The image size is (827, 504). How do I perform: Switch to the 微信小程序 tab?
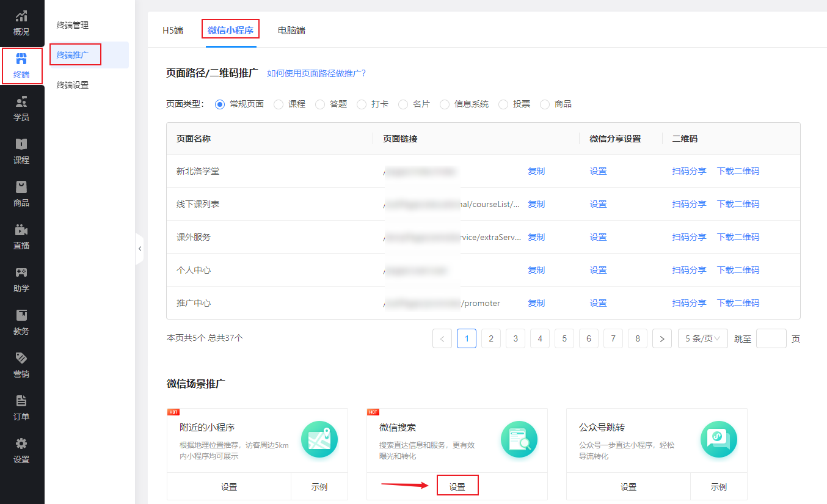[231, 30]
